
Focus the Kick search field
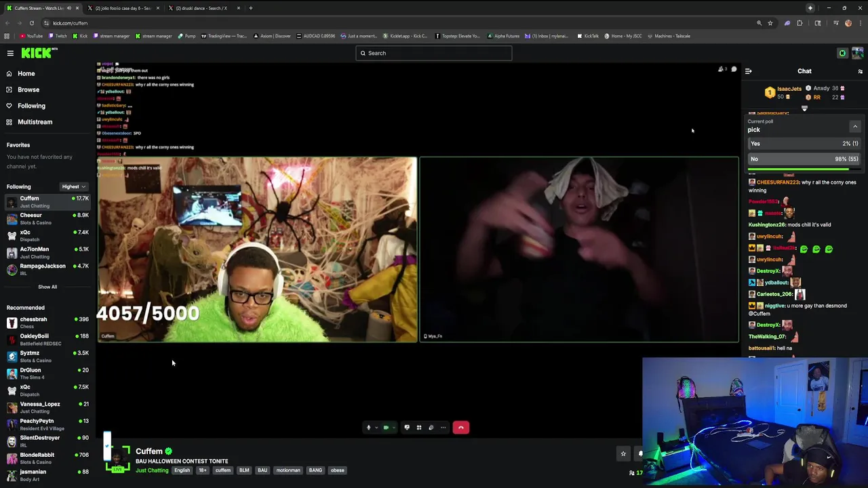point(434,53)
